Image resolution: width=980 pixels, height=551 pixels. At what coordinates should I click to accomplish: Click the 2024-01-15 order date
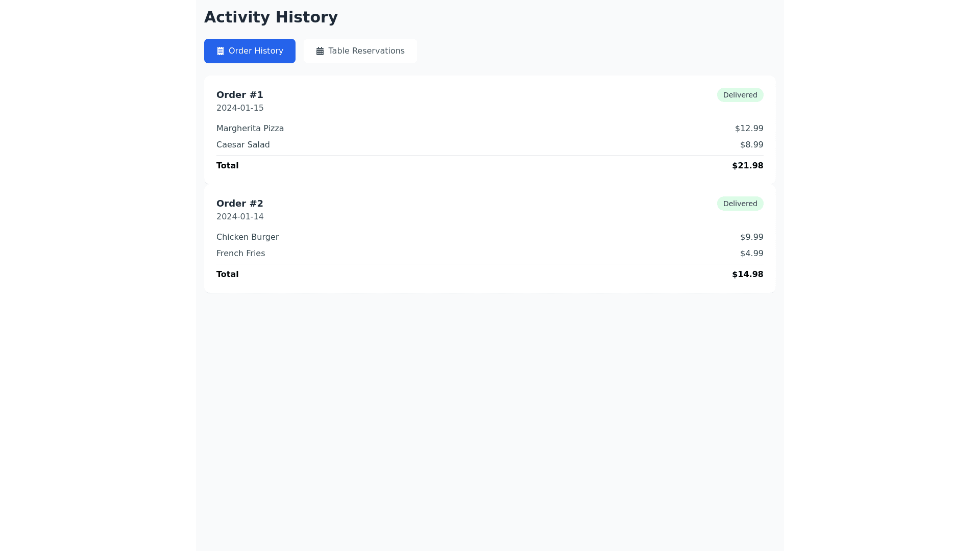[240, 108]
